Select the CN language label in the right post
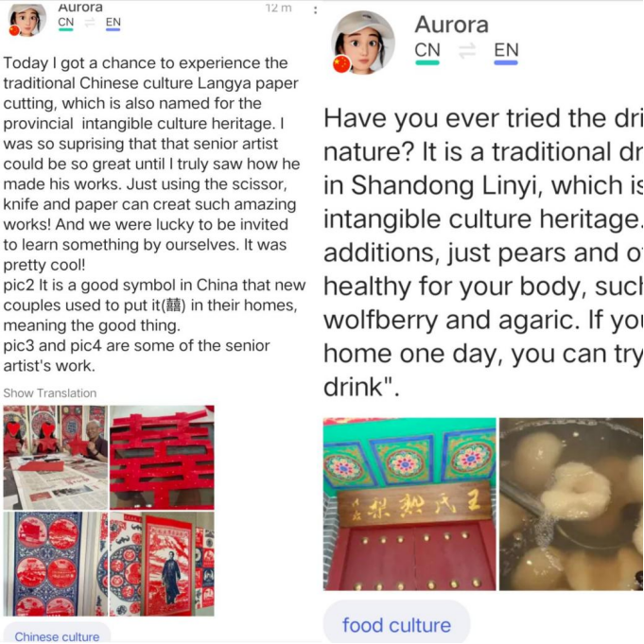 click(x=427, y=53)
